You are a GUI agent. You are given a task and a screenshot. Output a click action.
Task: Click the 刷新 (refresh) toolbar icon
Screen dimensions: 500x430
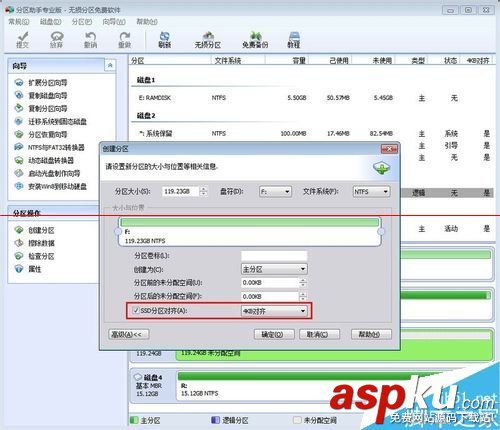tap(165, 40)
